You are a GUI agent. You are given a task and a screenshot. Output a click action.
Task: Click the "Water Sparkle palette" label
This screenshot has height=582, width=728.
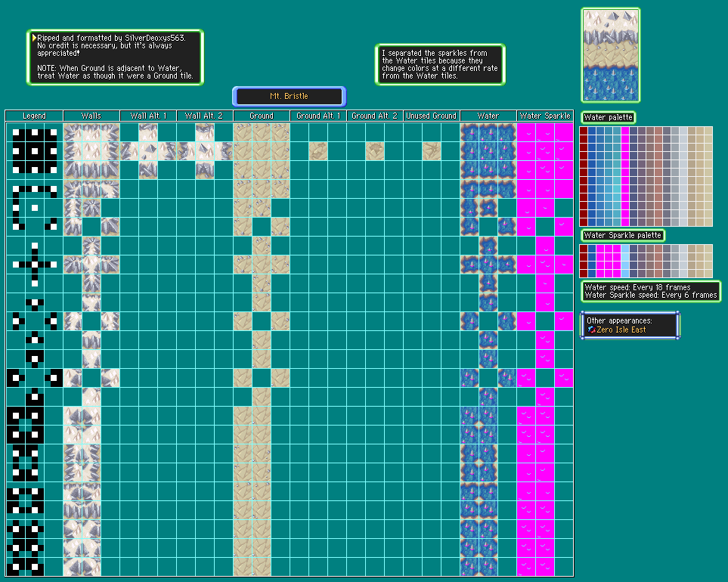(623, 235)
